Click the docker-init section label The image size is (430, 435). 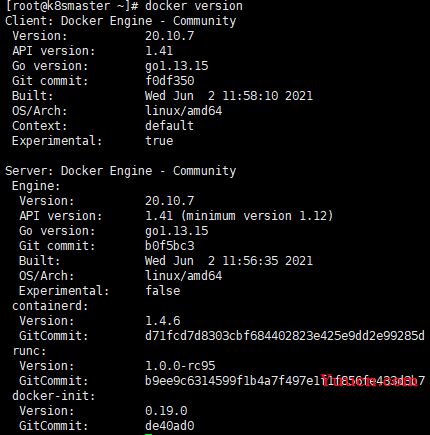pos(54,396)
